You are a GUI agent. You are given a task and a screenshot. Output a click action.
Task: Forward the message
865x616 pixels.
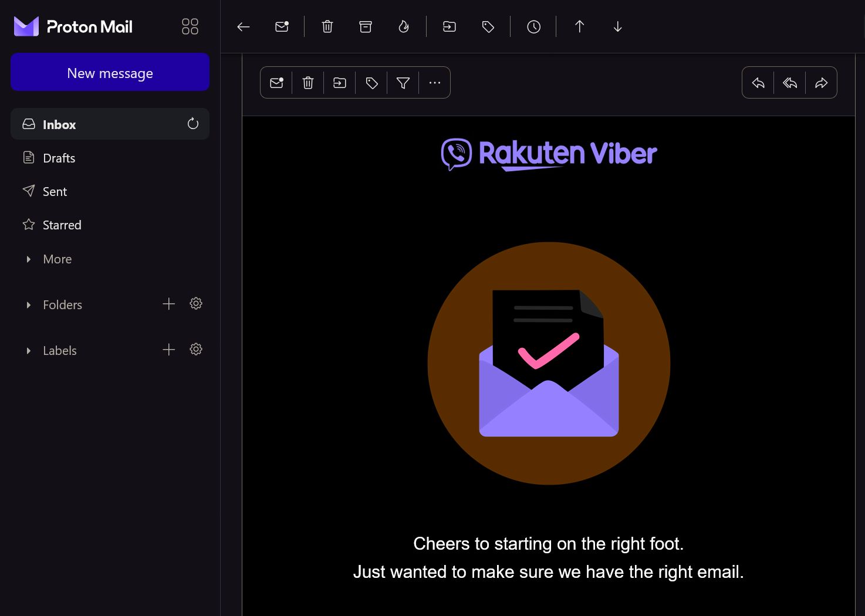click(x=822, y=83)
